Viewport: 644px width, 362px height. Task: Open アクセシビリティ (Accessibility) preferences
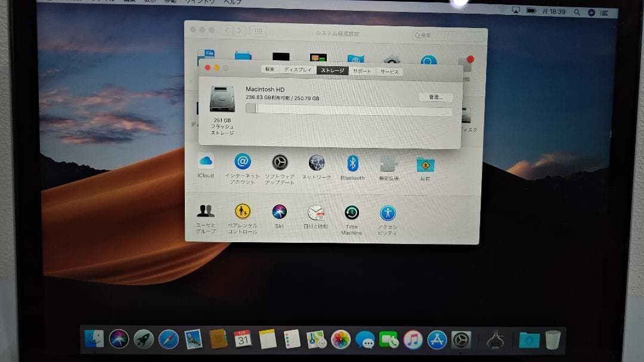click(388, 212)
